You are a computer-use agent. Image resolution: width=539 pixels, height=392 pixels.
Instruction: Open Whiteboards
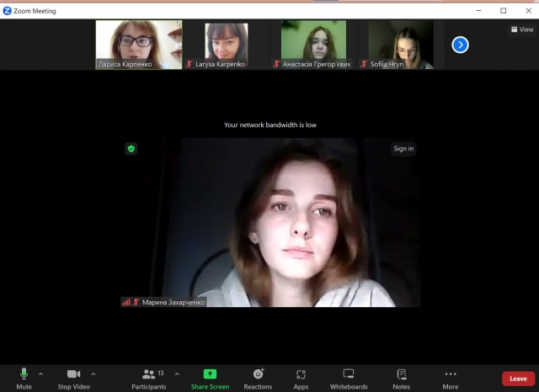pos(349,379)
